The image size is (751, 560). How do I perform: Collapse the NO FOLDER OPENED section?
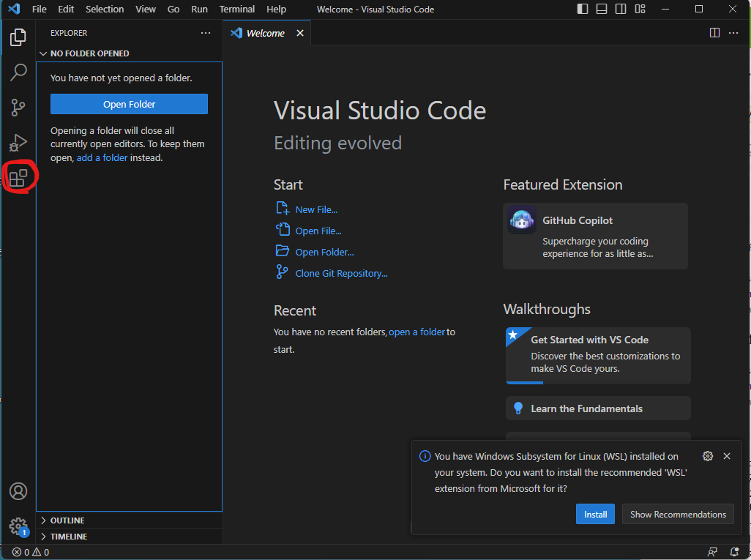pyautogui.click(x=129, y=53)
